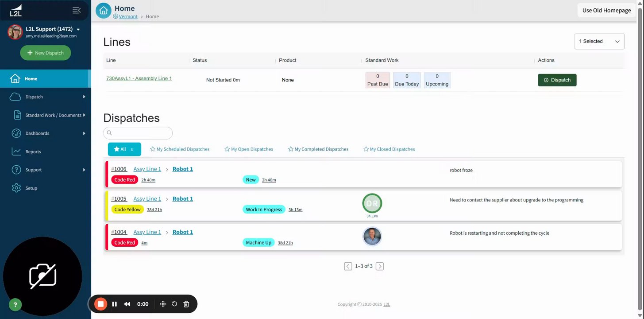The height and width of the screenshot is (319, 644).
Task: Open dispatch #1004 link
Action: (x=119, y=232)
